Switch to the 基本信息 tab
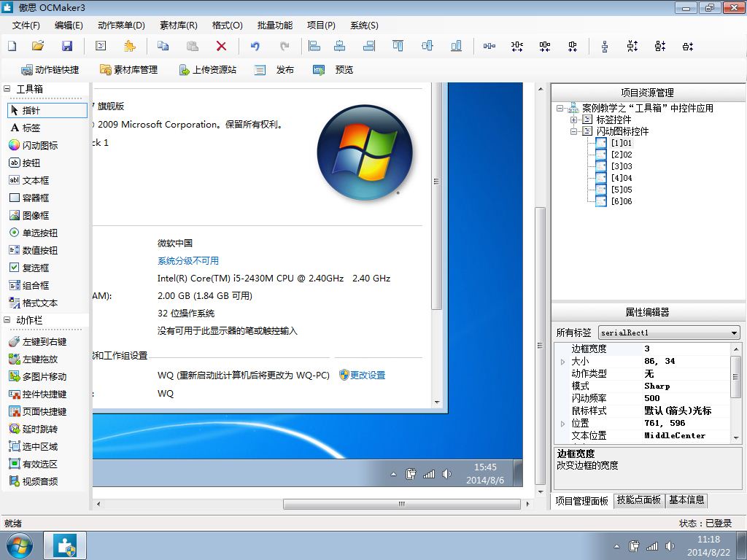This screenshot has height=560, width=747. click(x=686, y=500)
